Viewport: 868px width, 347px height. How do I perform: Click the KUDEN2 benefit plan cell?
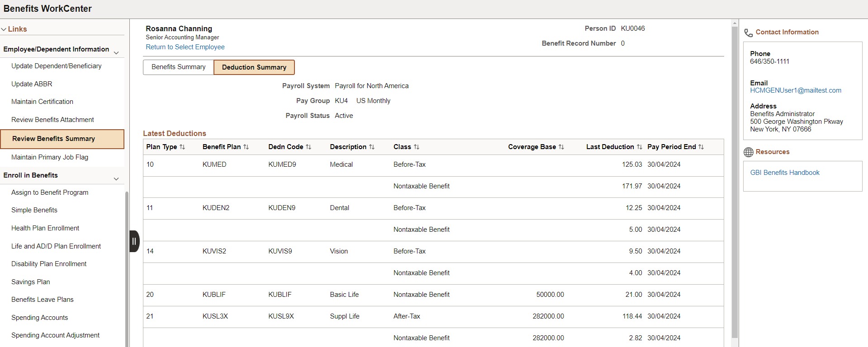216,208
